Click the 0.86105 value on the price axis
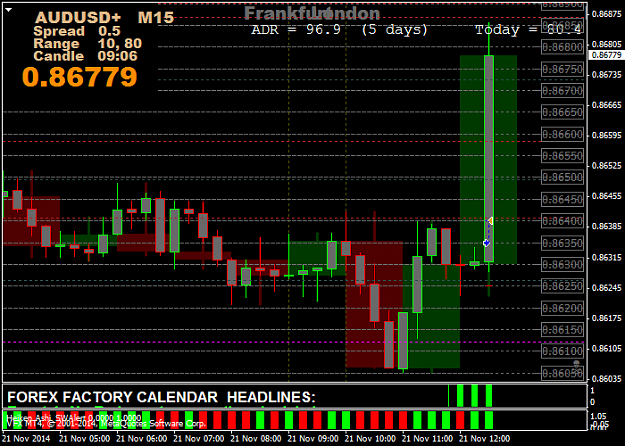The image size is (625, 446). point(607,348)
